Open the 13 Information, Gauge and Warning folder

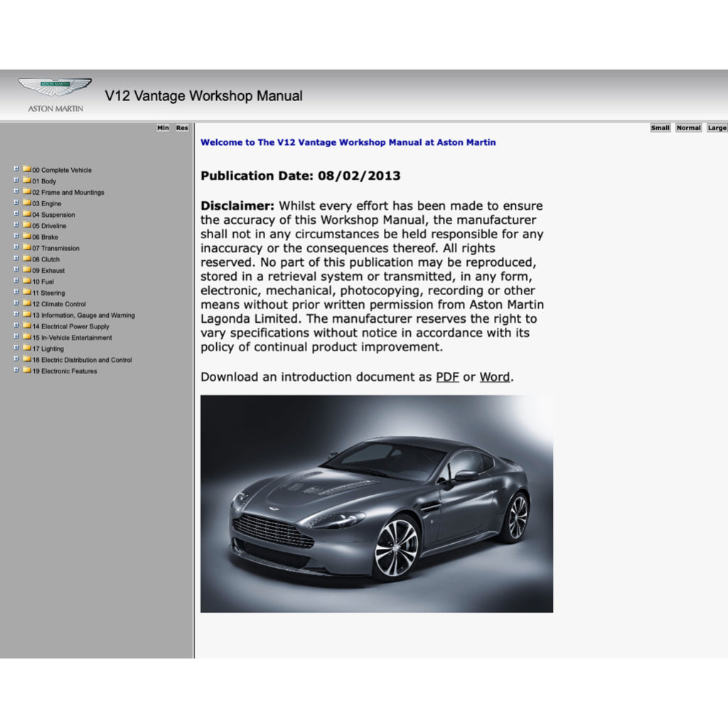click(27, 315)
